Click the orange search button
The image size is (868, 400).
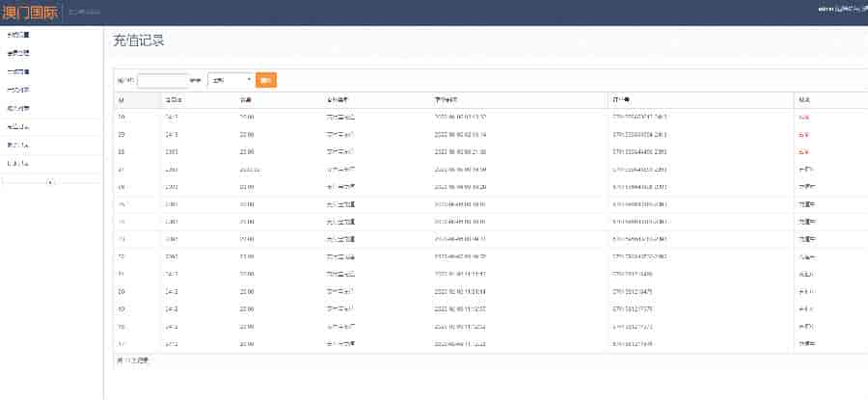(266, 80)
